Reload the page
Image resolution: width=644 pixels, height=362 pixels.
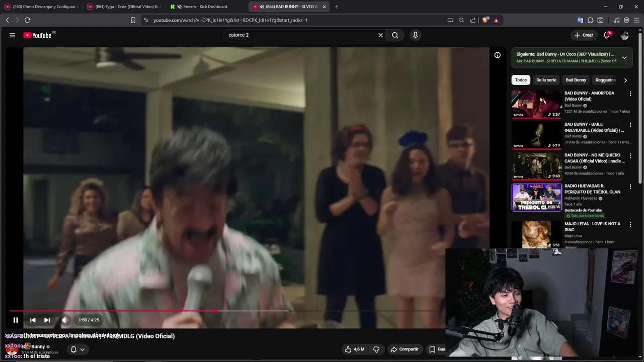(27, 20)
